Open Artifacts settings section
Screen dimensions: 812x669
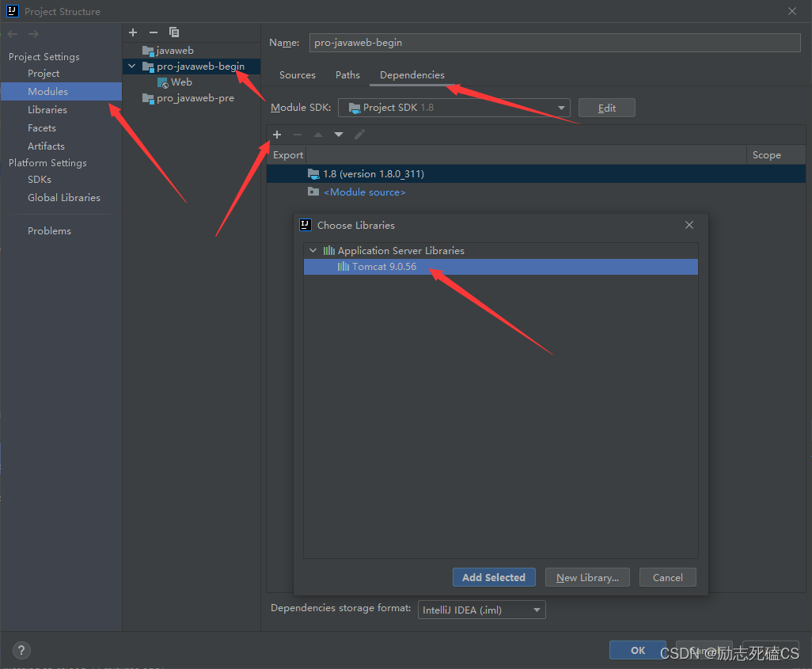[x=61, y=146]
